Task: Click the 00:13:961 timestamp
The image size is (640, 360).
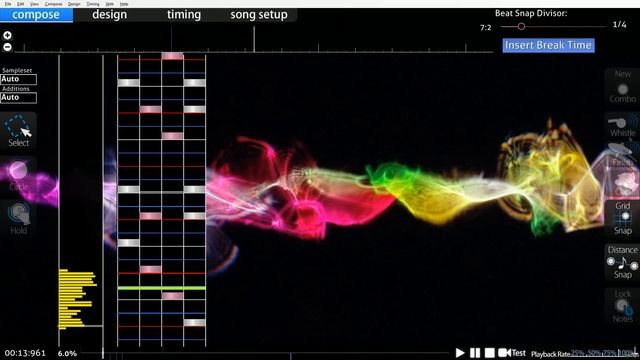Action: click(25, 353)
